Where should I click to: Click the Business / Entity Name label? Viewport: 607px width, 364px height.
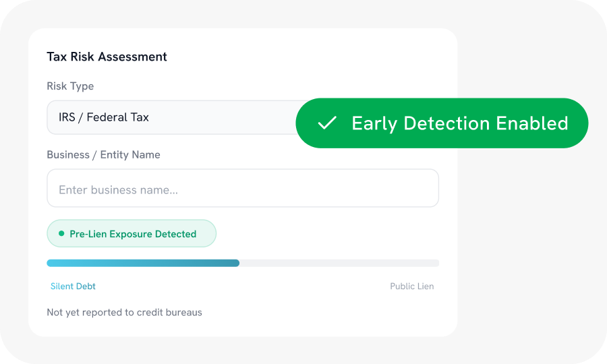point(103,155)
